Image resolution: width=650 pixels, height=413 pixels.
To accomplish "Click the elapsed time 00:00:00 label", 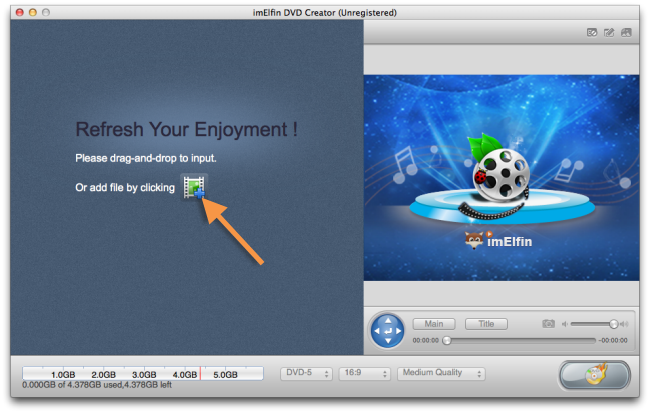I will click(x=425, y=340).
